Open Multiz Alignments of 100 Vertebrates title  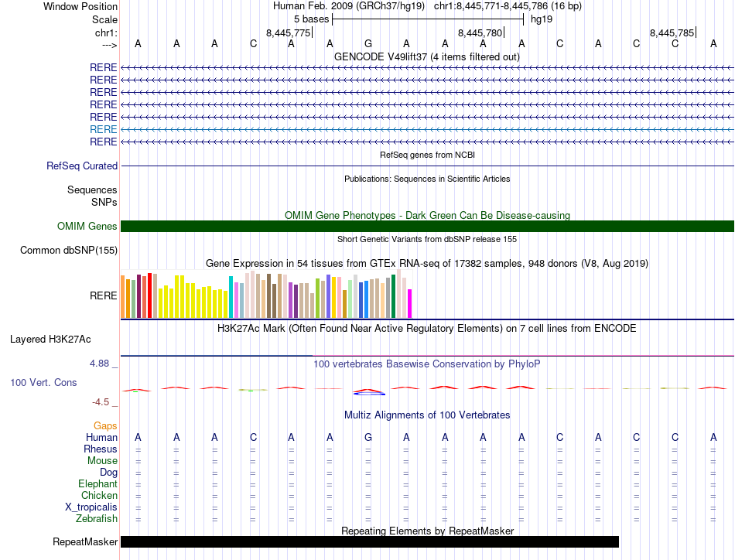click(427, 415)
